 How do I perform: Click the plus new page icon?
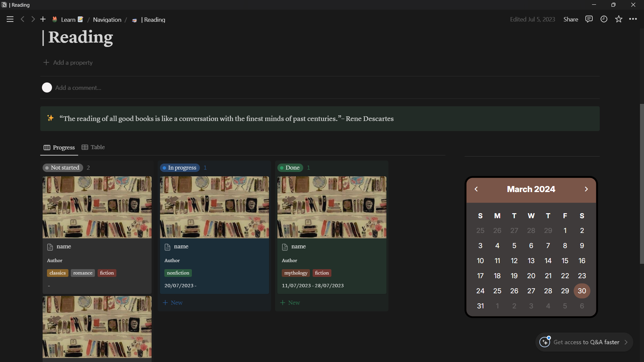pos(43,19)
